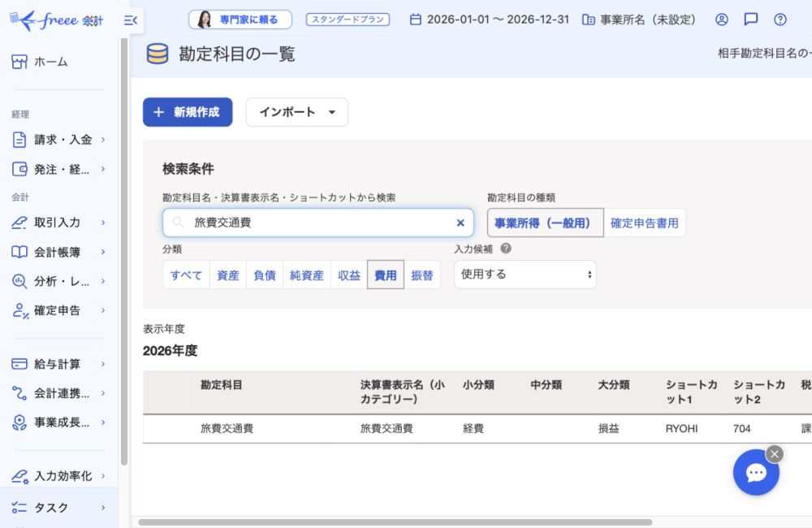The width and height of the screenshot is (812, 528).
Task: Click the sidebar vertical scrollbar
Action: 124,253
